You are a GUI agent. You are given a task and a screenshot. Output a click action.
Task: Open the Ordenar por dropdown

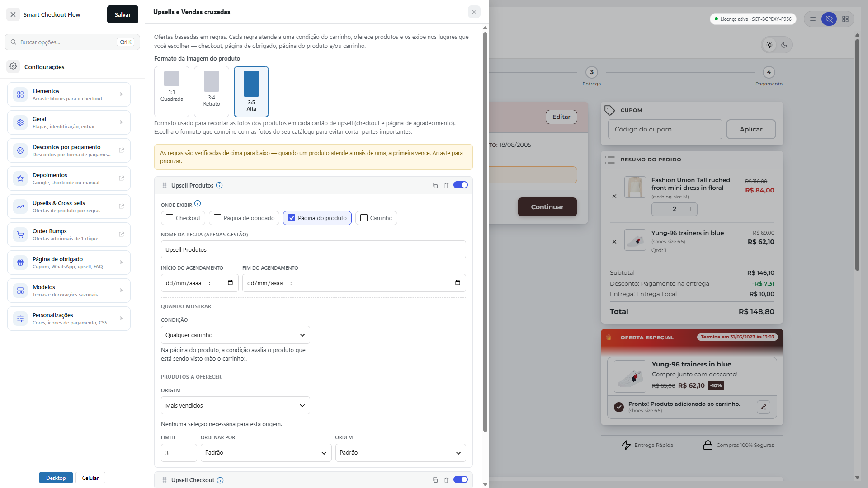266,453
